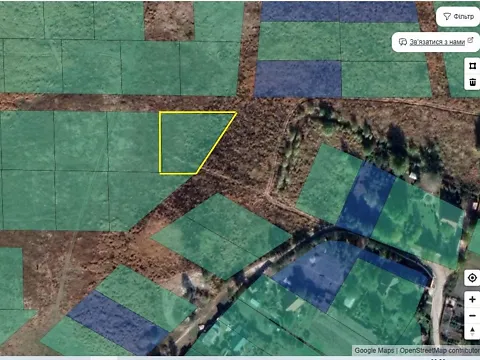Click the chat bubble icon beside the contact link

pyautogui.click(x=403, y=42)
